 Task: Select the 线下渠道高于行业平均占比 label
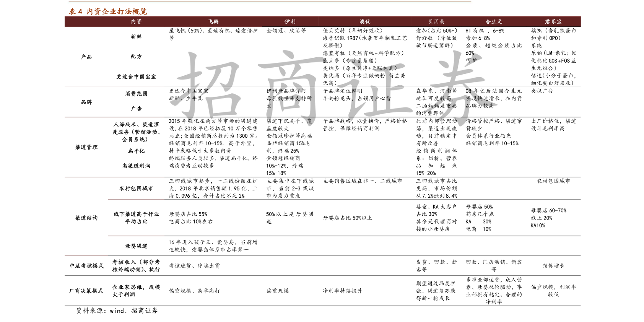pos(136,218)
